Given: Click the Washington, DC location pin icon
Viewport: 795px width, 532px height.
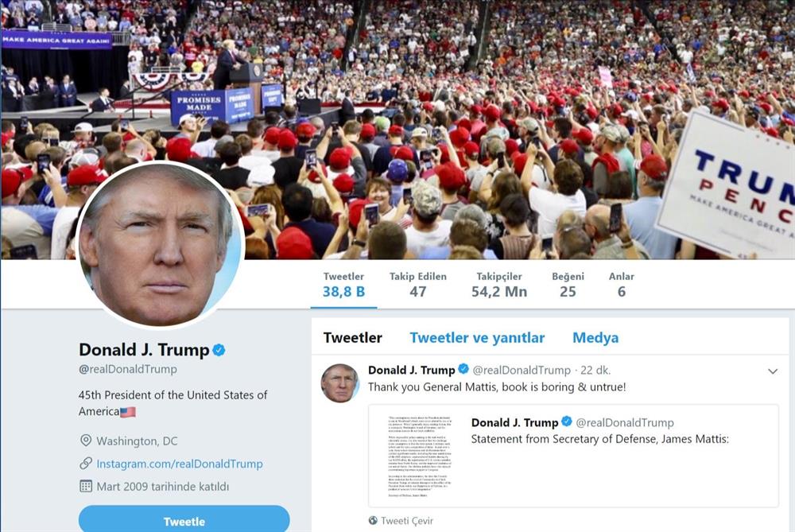Looking at the screenshot, I should (86, 441).
